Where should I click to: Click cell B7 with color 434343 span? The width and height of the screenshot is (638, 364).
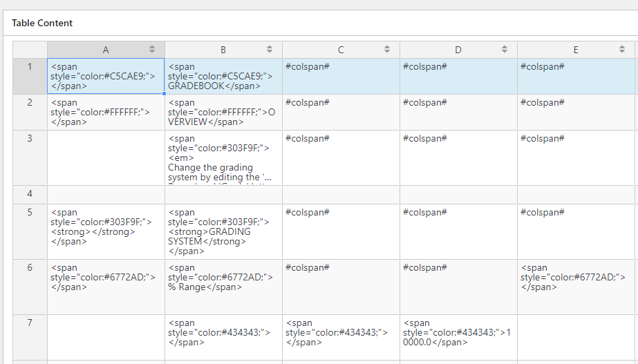(x=223, y=337)
